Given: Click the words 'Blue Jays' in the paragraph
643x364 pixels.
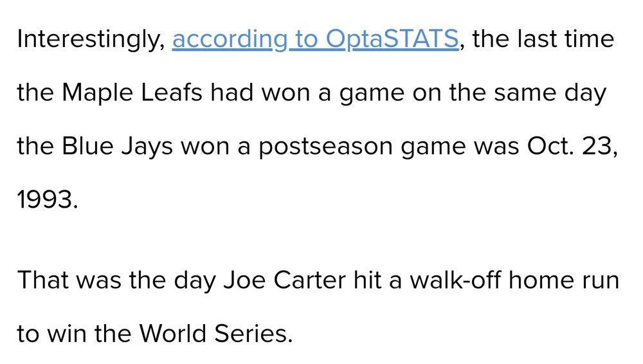Looking at the screenshot, I should pos(117,146).
